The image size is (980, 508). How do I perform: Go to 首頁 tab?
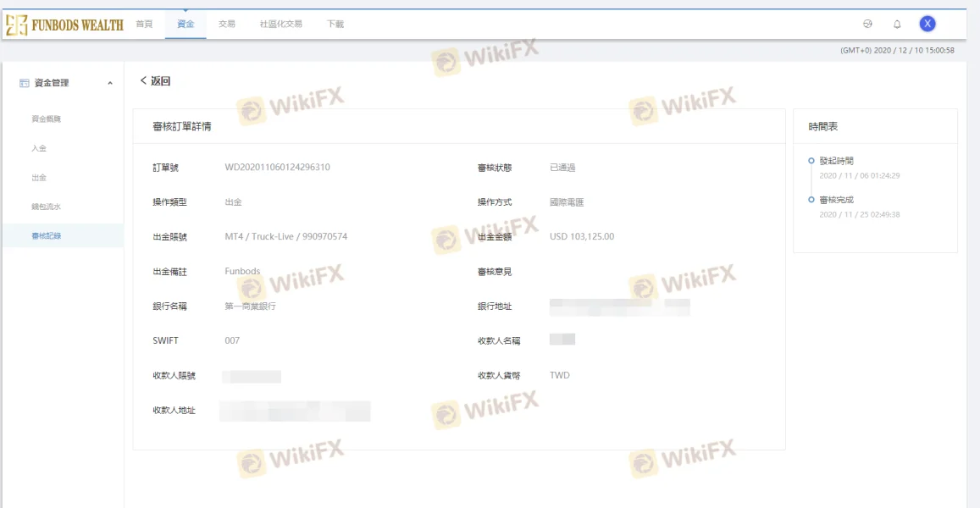144,24
